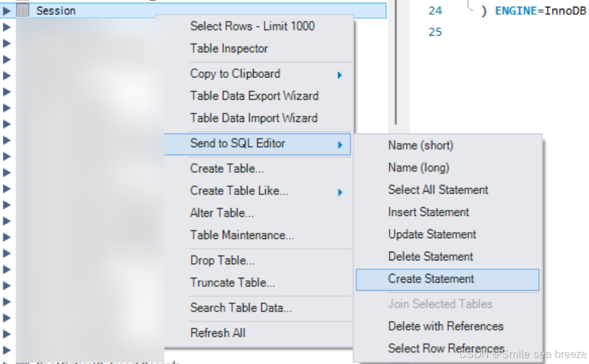Open Create Table Like... submenu
The height and width of the screenshot is (364, 589).
click(239, 190)
